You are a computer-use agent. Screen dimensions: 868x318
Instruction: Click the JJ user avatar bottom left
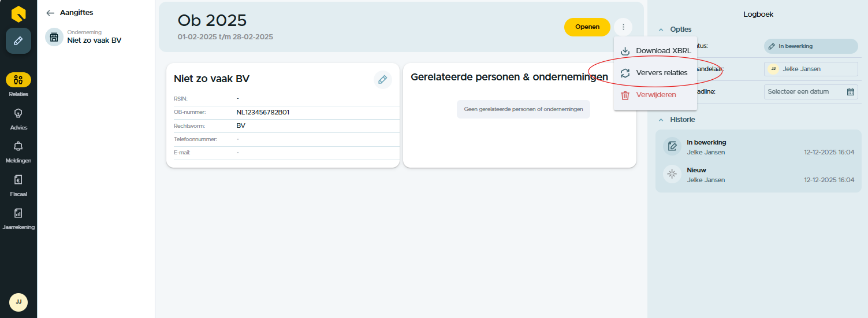coord(18,302)
